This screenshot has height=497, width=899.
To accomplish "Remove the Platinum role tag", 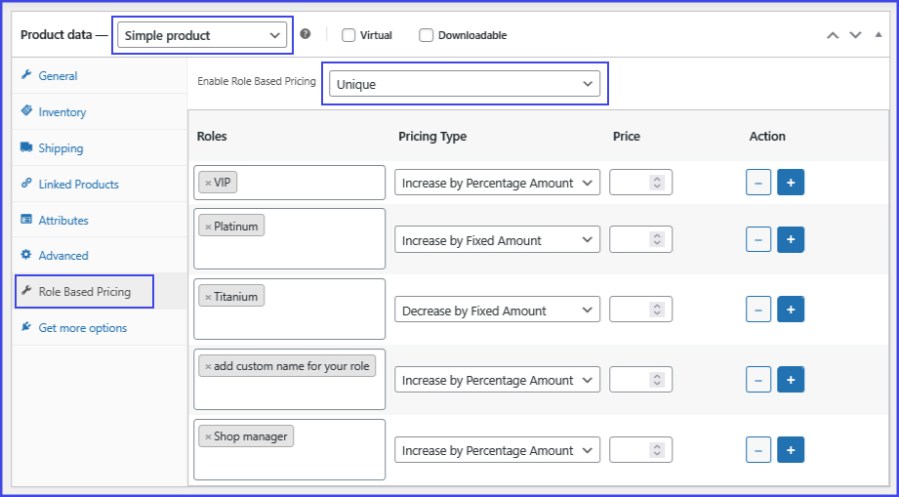I will click(208, 227).
